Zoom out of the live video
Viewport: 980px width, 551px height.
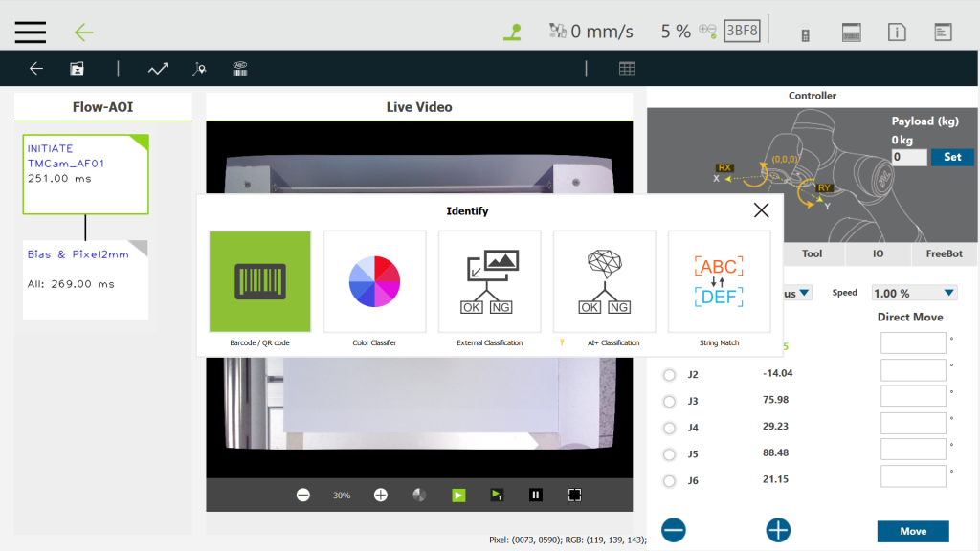click(303, 495)
